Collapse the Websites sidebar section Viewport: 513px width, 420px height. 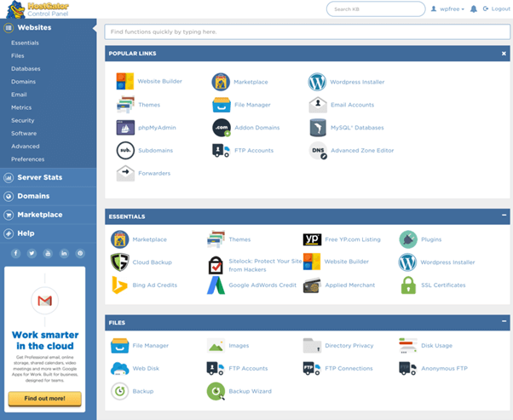click(49, 27)
